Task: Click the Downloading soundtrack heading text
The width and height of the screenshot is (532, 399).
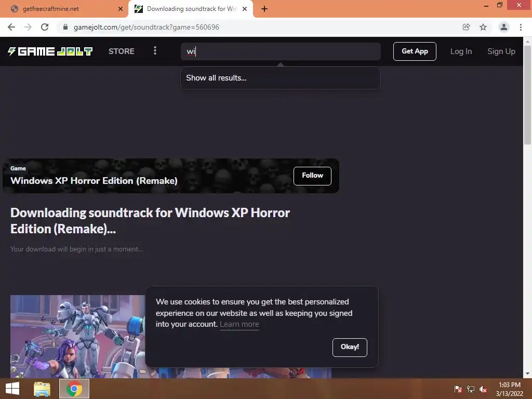Action: (150, 221)
